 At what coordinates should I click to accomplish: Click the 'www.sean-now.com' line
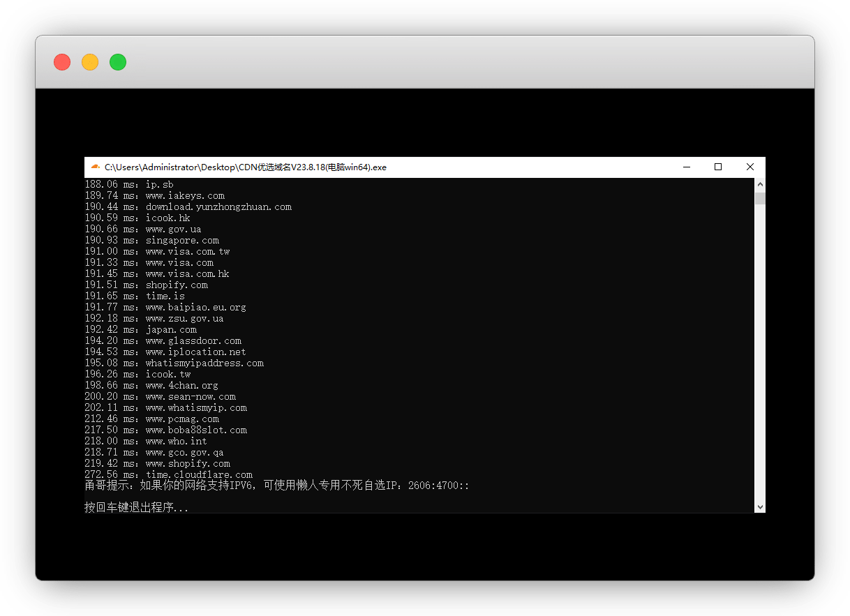click(160, 396)
